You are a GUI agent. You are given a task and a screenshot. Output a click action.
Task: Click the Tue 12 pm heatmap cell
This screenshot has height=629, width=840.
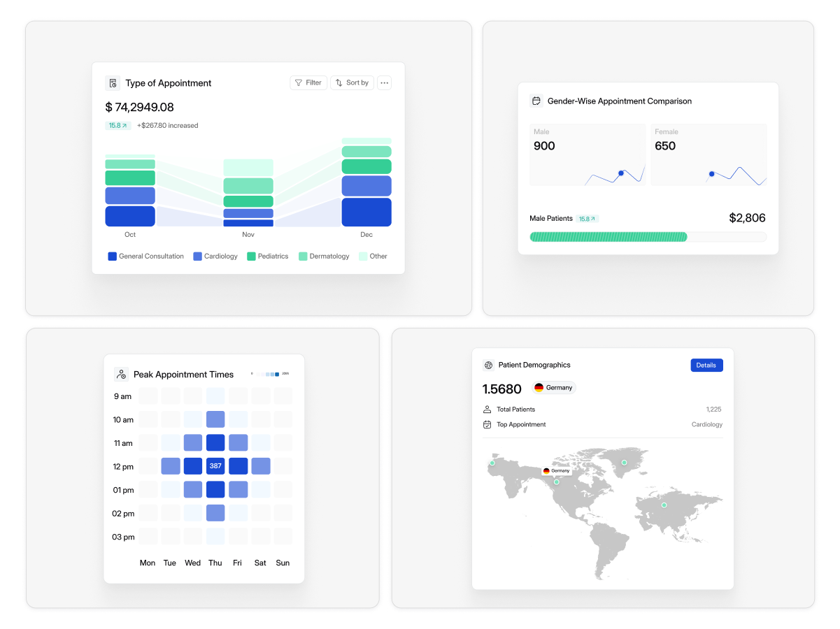[x=171, y=466]
